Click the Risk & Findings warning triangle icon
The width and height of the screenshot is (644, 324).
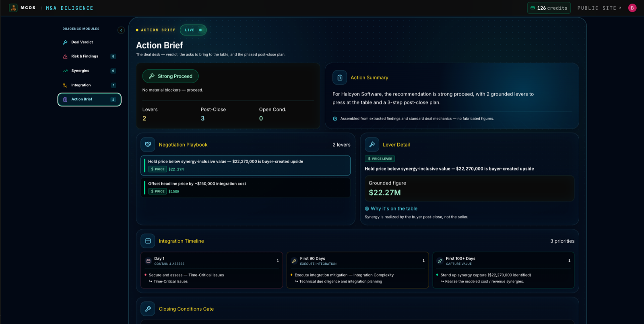coord(65,56)
